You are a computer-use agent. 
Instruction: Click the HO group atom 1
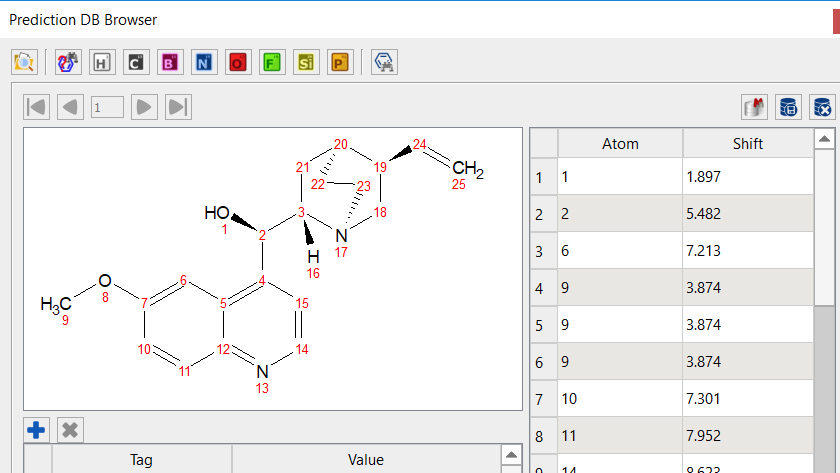(x=218, y=213)
